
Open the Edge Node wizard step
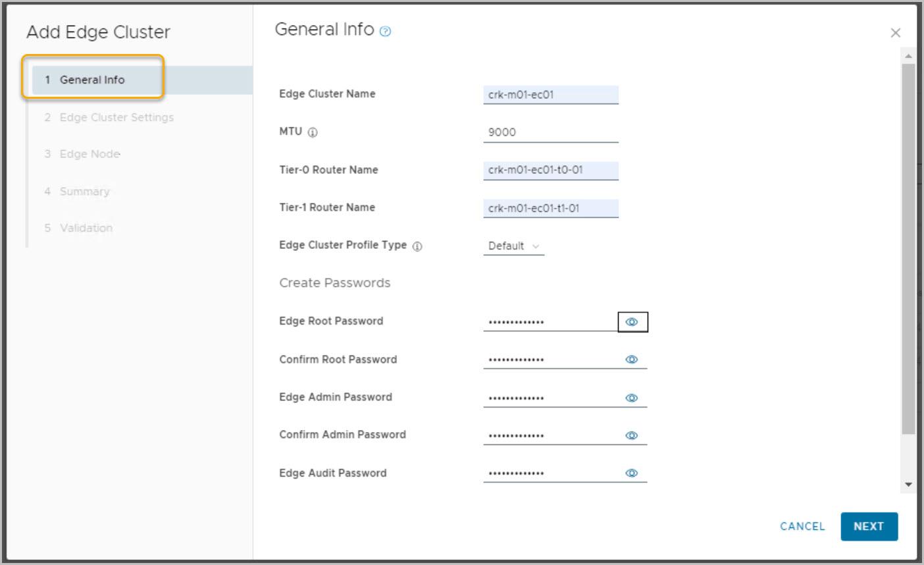pyautogui.click(x=90, y=154)
